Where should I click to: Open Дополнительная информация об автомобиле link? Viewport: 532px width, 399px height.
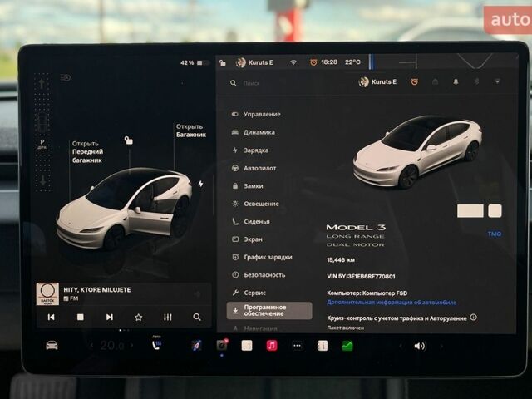(x=392, y=303)
